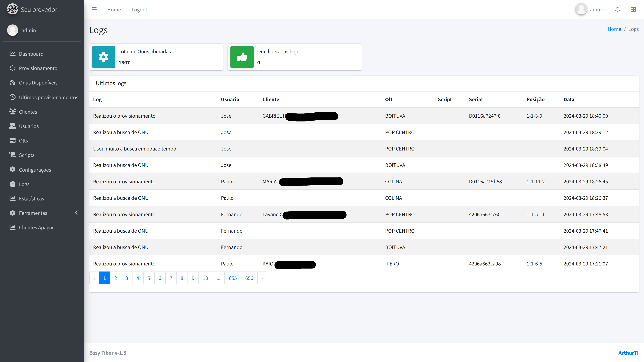Image resolution: width=644 pixels, height=362 pixels.
Task: Click the Logs clipboard icon
Action: coord(13,184)
